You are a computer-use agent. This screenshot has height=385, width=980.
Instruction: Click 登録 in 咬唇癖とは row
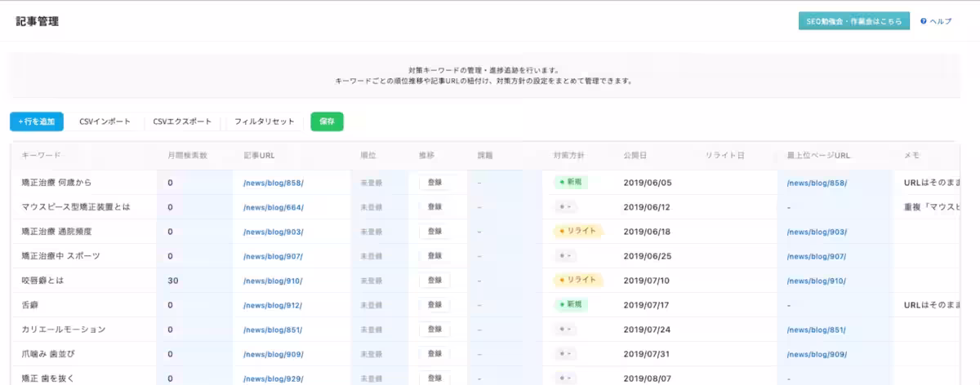(434, 281)
